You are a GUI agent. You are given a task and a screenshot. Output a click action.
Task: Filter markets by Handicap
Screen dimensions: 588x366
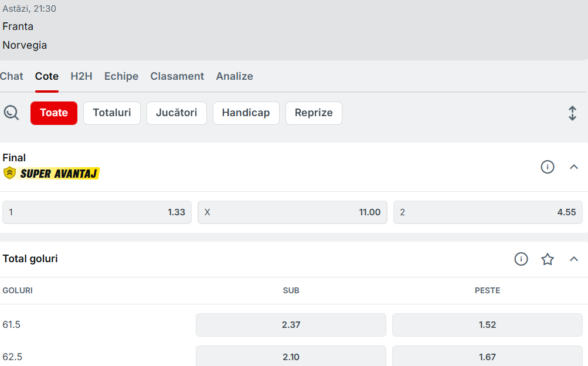(x=246, y=113)
